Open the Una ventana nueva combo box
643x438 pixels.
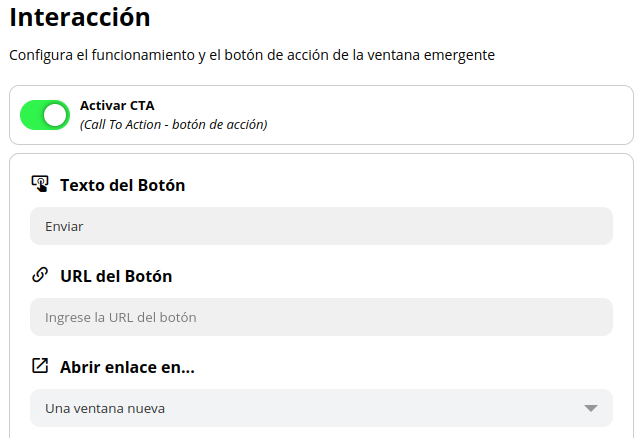pos(320,408)
